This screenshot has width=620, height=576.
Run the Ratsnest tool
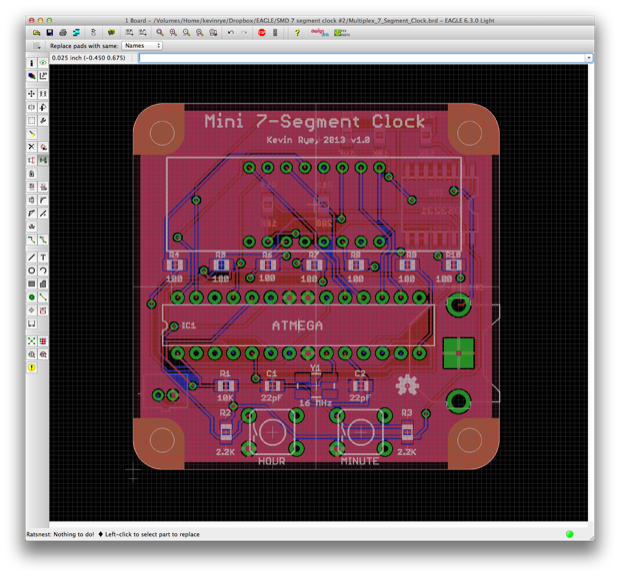pos(32,341)
